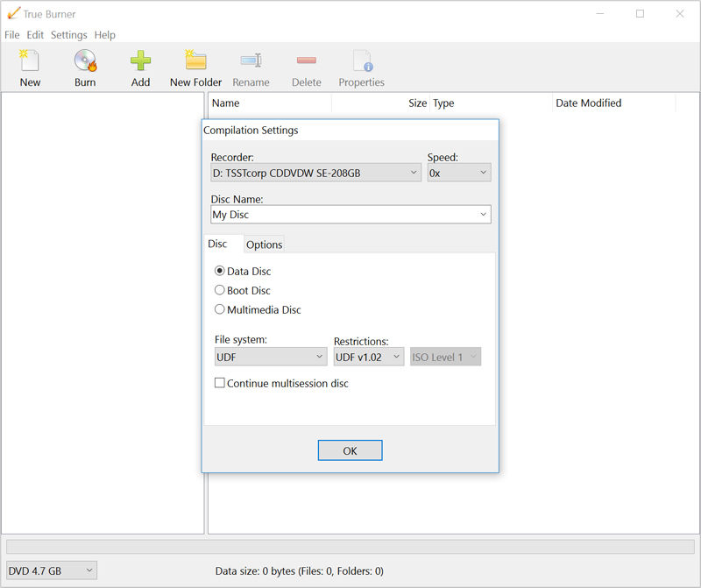Select the Data Disc radio button
701x588 pixels.
220,271
